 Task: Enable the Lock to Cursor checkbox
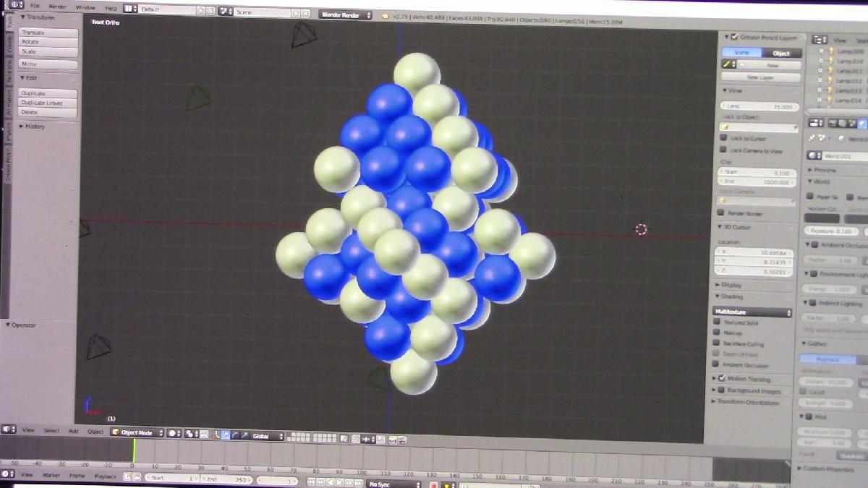(723, 138)
